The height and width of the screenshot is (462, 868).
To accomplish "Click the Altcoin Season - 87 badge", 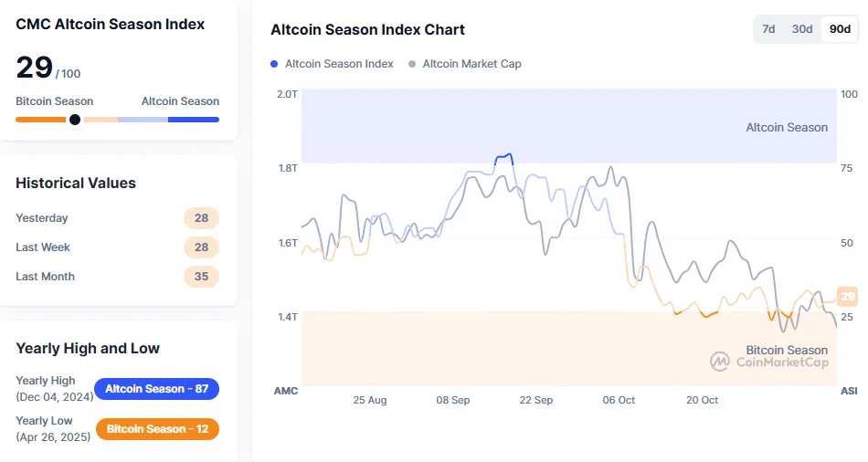I will tap(156, 389).
